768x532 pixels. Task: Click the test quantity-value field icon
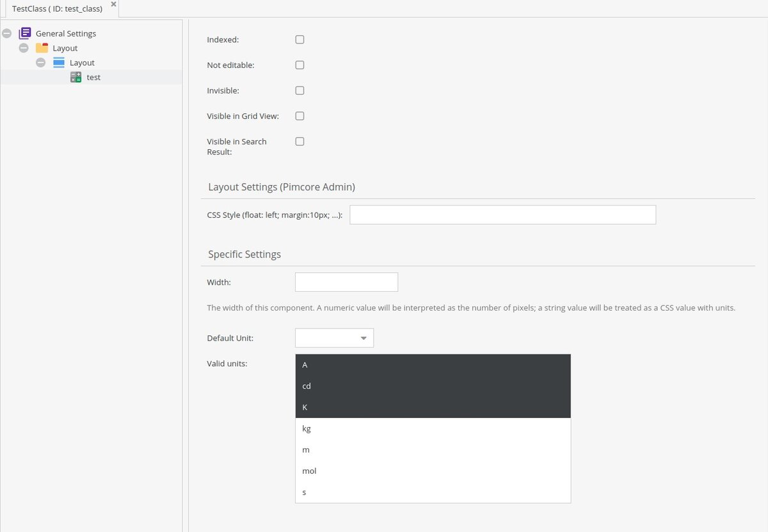coord(76,77)
